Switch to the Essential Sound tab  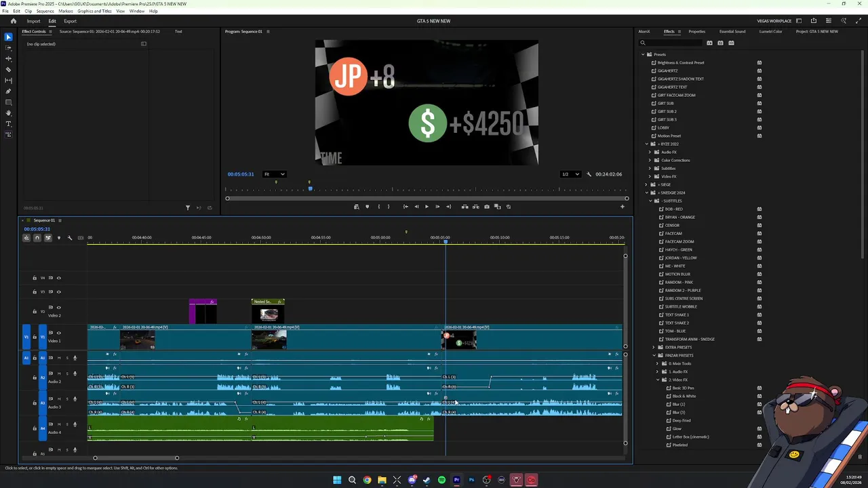coord(732,31)
